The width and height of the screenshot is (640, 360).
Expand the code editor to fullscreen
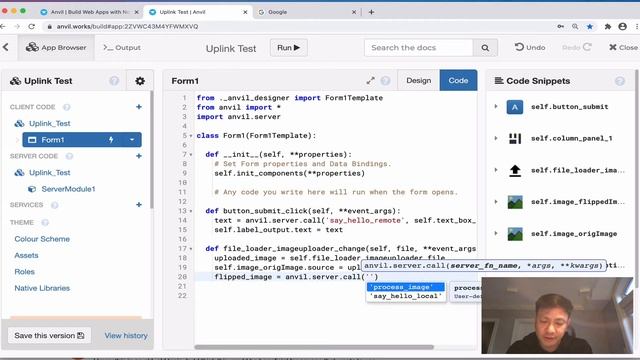(370, 81)
